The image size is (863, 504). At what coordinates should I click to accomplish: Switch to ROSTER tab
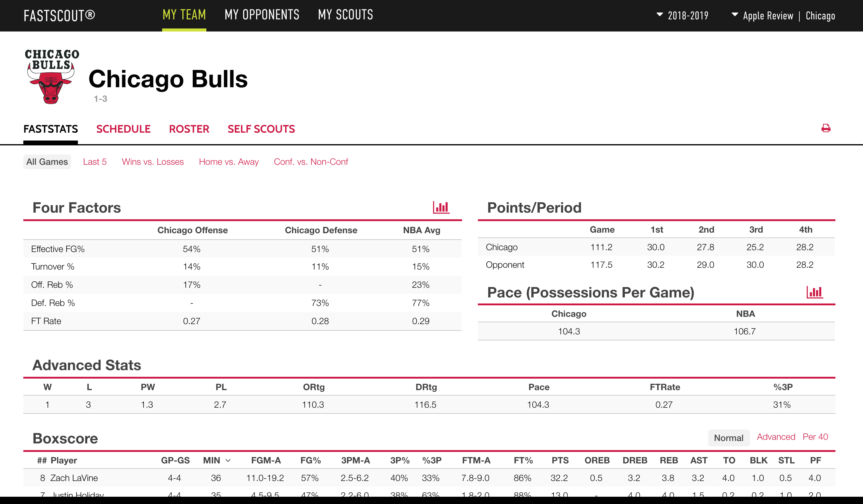[x=188, y=128]
